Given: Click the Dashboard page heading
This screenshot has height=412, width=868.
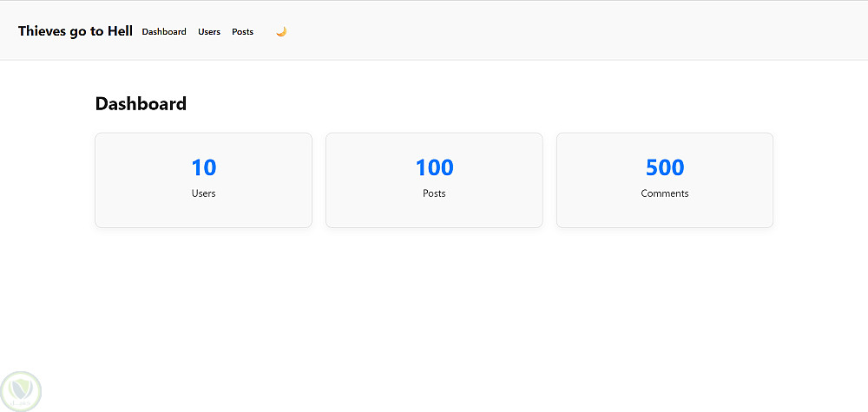Looking at the screenshot, I should [141, 104].
